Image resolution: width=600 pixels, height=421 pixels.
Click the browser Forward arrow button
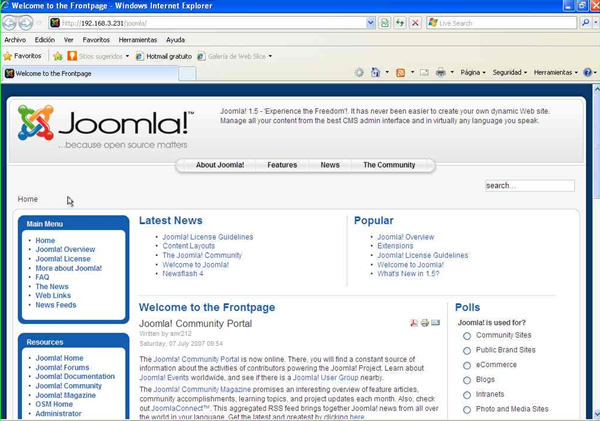pyautogui.click(x=26, y=23)
